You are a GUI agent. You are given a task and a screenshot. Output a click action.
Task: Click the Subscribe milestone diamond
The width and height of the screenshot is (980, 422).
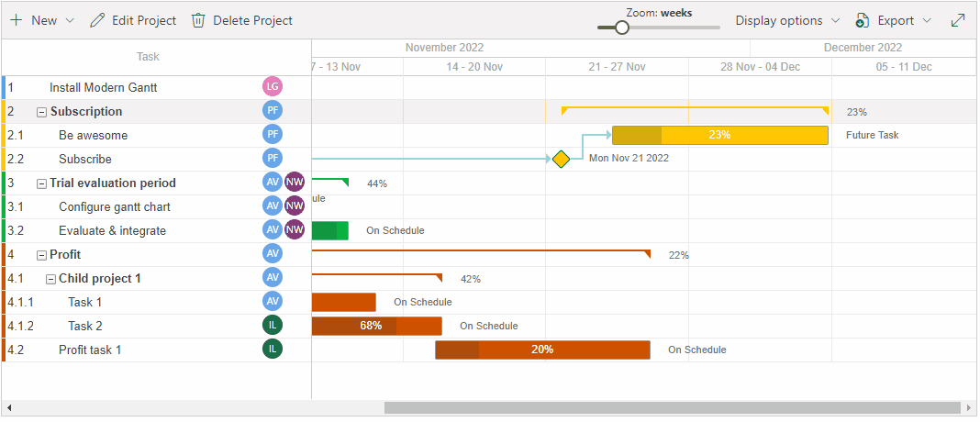tap(562, 160)
